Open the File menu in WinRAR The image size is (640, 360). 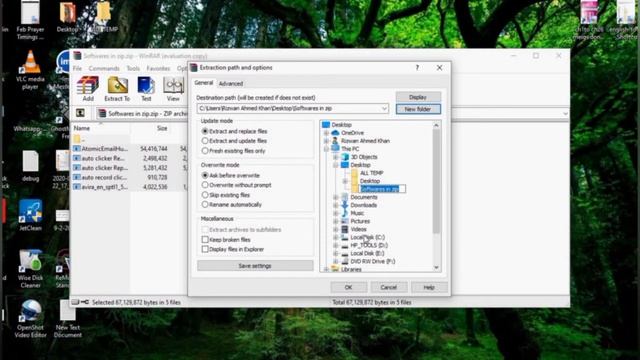(78, 68)
